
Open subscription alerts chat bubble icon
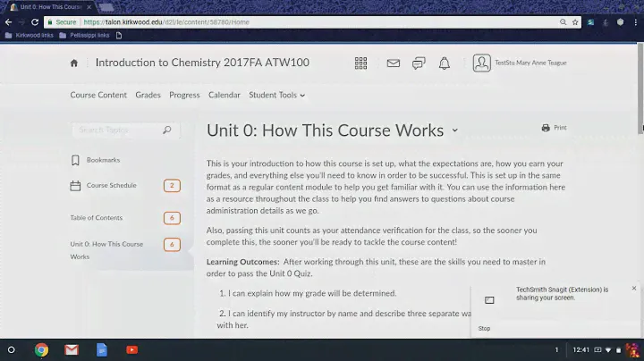pyautogui.click(x=419, y=63)
